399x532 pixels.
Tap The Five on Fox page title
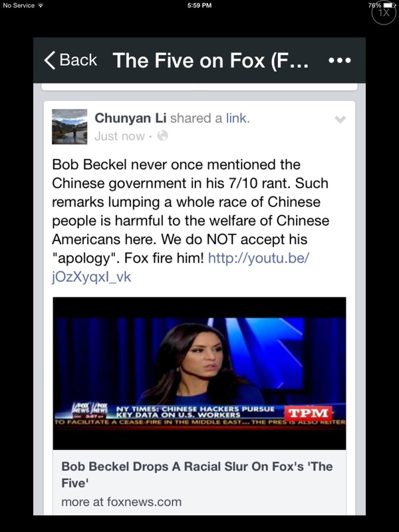(x=211, y=61)
